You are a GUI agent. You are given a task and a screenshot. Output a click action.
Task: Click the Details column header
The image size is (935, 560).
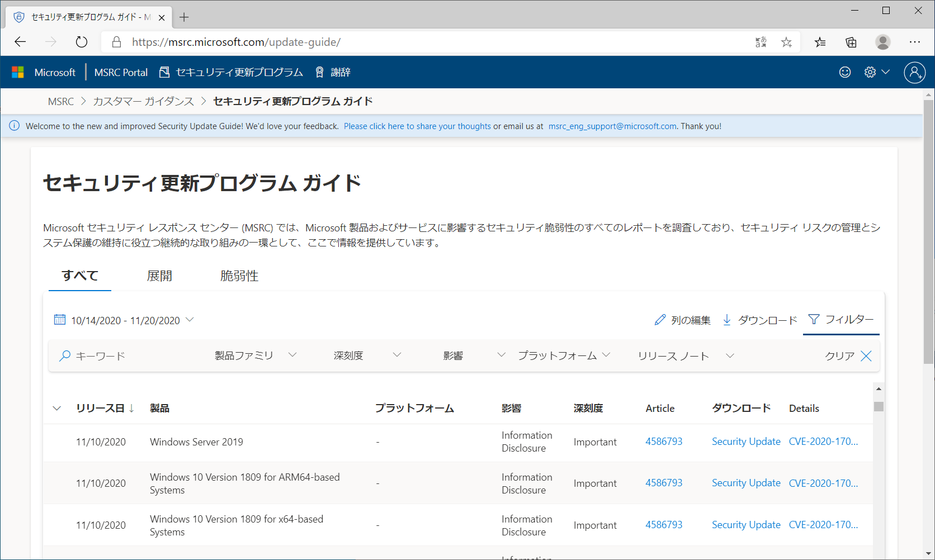[804, 408]
